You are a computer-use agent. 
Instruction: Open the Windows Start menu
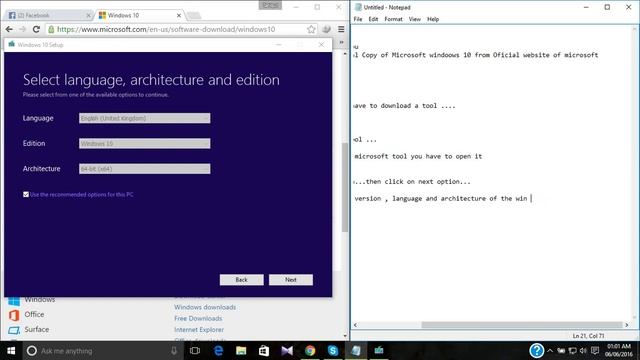(11, 351)
